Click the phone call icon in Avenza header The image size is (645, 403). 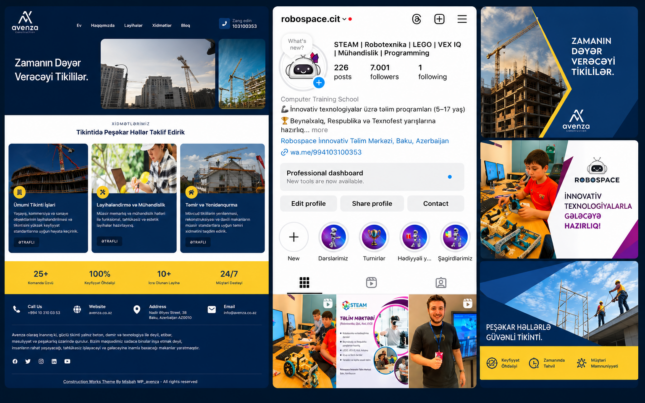[224, 23]
